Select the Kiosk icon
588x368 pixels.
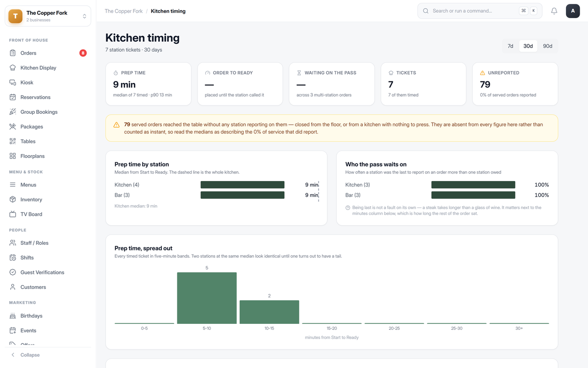click(x=13, y=82)
